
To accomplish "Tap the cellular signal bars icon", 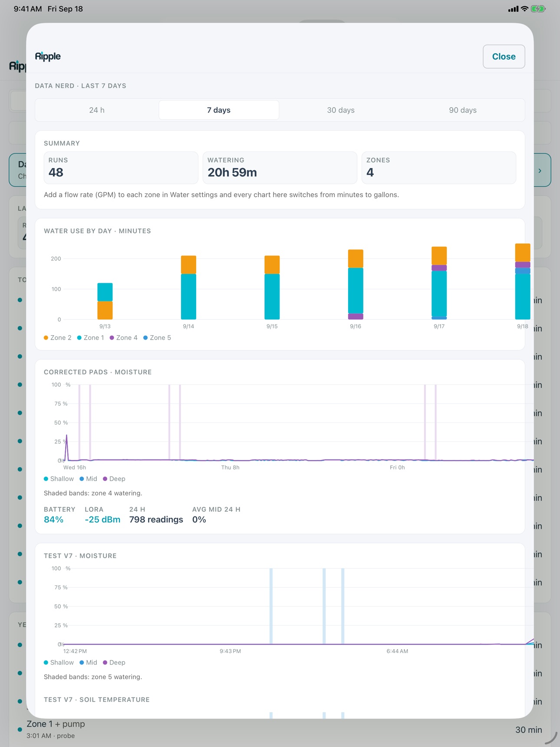I will pyautogui.click(x=513, y=9).
